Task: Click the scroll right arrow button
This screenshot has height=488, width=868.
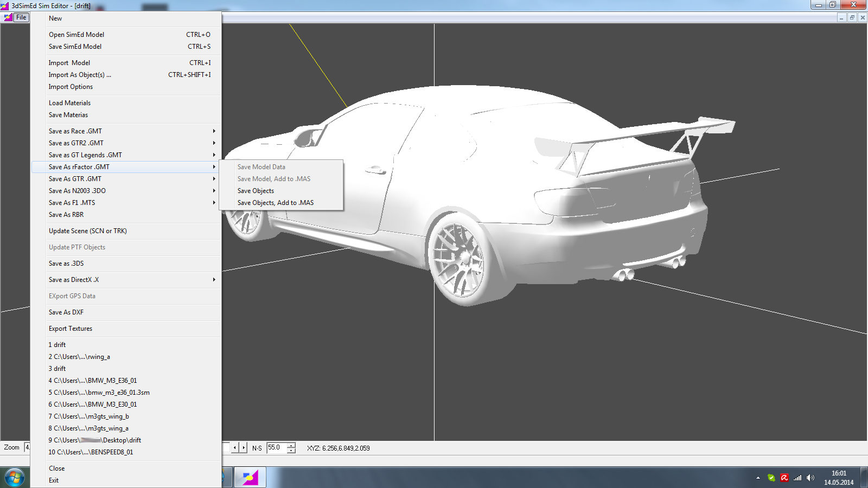Action: coord(244,448)
